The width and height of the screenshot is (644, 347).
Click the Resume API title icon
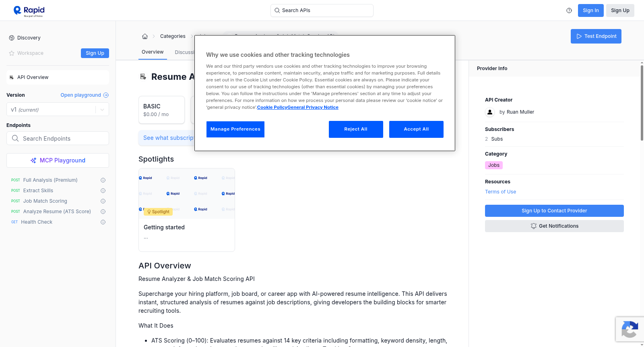(143, 77)
